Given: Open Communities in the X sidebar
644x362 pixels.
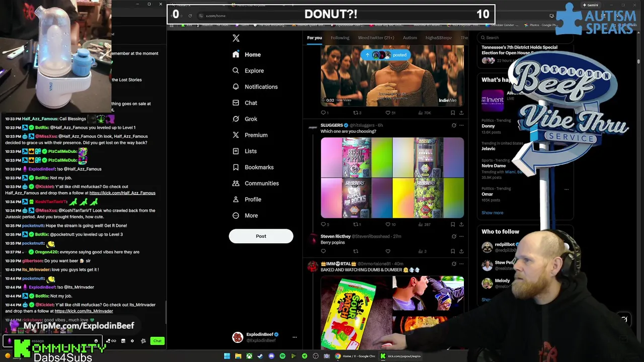Looking at the screenshot, I should [255, 183].
